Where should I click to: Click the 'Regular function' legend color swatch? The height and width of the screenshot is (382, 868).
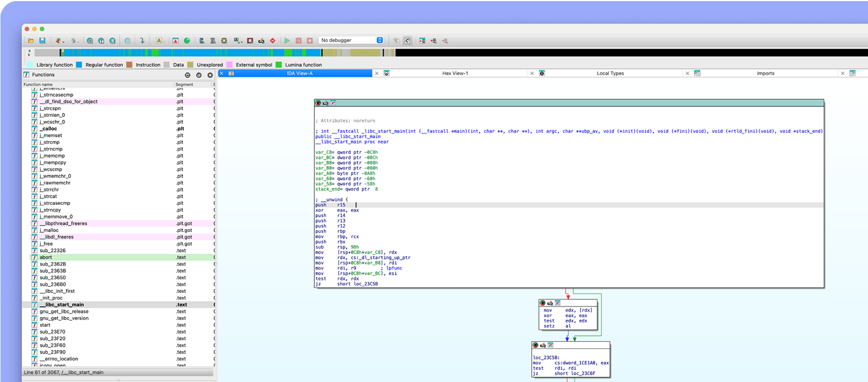pos(79,64)
